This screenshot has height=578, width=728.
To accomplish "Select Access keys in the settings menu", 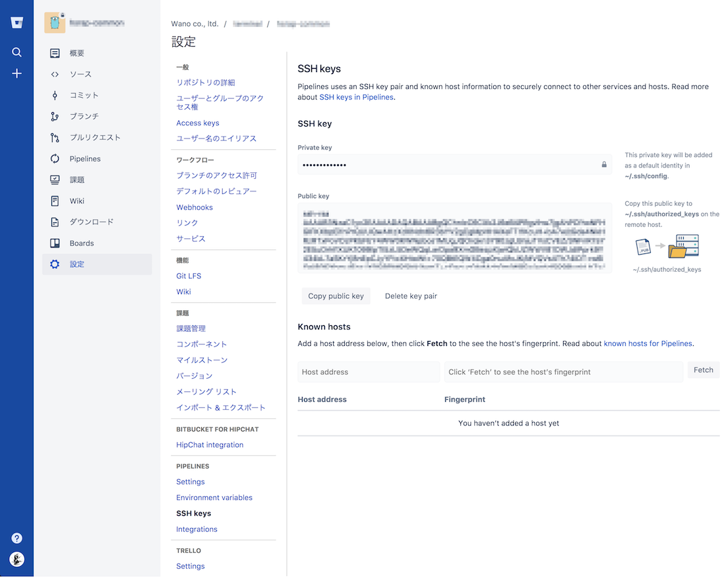I will tap(197, 122).
